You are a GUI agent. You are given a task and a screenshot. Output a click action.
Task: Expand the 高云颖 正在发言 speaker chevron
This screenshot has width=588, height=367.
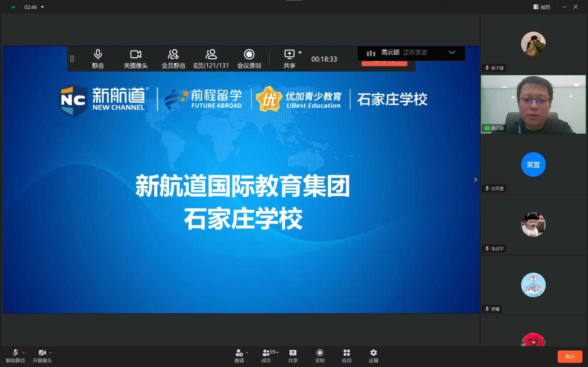click(x=452, y=52)
